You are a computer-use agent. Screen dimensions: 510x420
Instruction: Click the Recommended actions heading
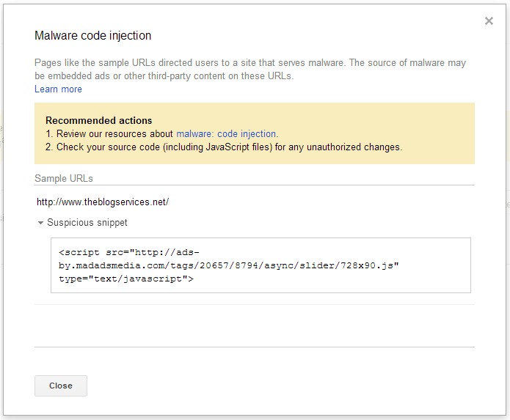[98, 120]
